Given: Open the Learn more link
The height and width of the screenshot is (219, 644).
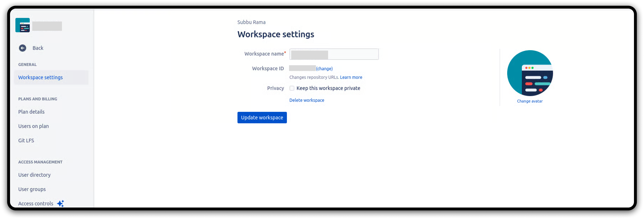Looking at the screenshot, I should tap(351, 77).
